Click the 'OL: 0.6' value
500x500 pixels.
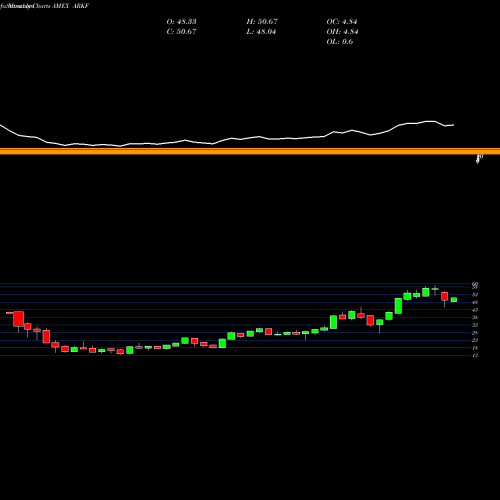click(340, 42)
